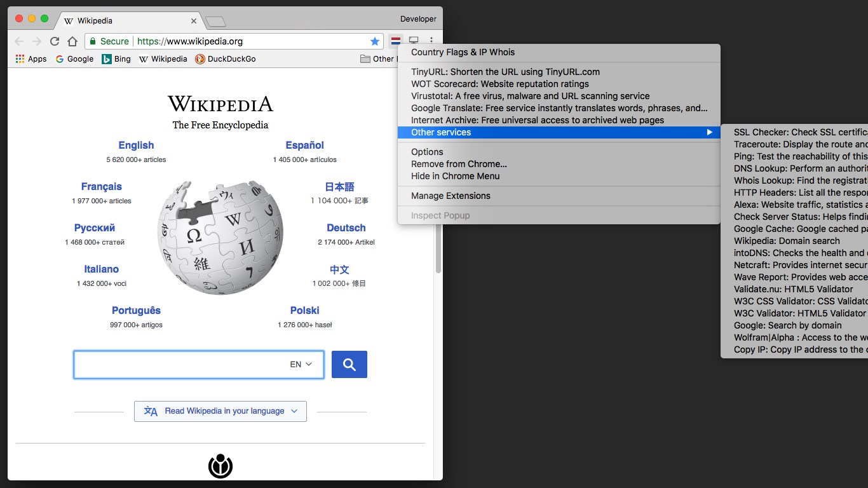The image size is (868, 488).
Task: Click the cast screen toolbar icon
Action: tap(414, 41)
